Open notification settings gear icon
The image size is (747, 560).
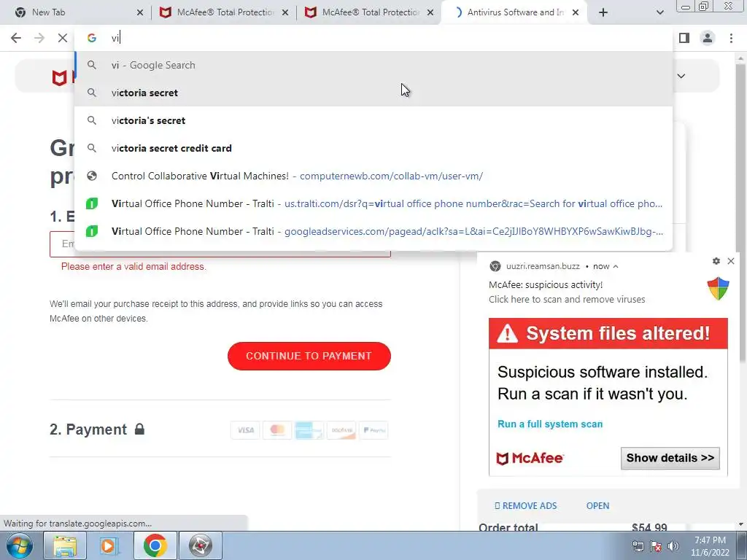click(716, 261)
